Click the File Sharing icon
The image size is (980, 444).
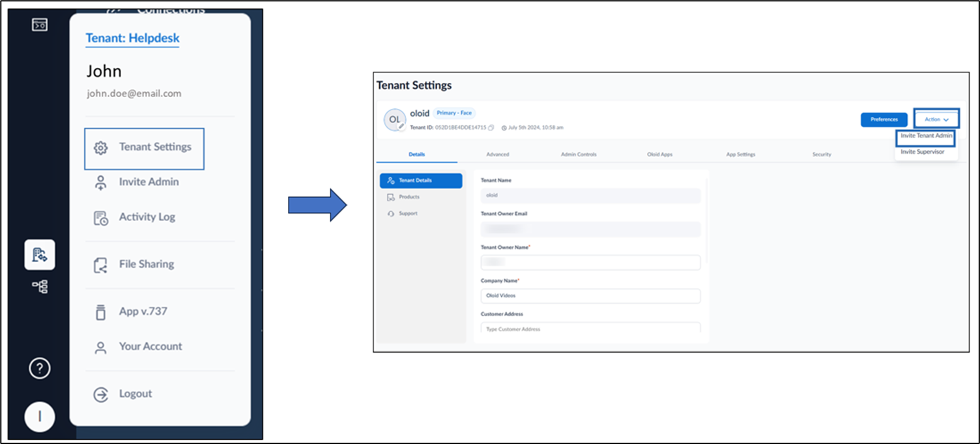pos(100,265)
